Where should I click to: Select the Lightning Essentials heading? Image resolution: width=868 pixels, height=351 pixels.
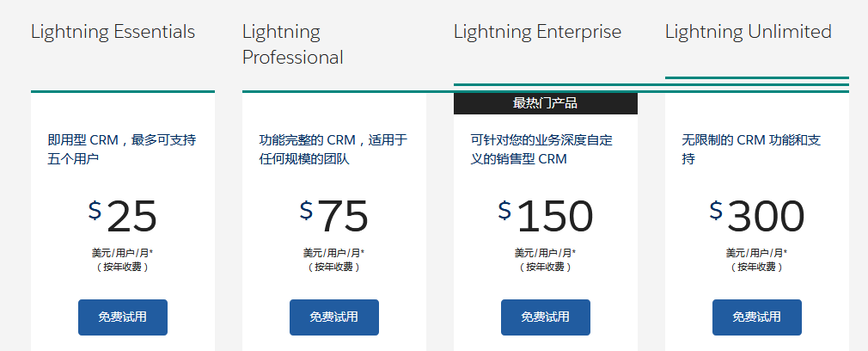point(113,32)
